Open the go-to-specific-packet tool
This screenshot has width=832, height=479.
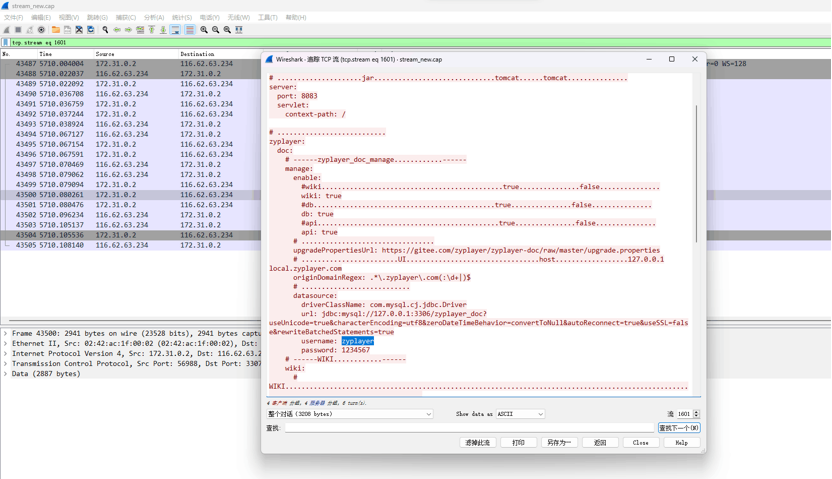(140, 30)
